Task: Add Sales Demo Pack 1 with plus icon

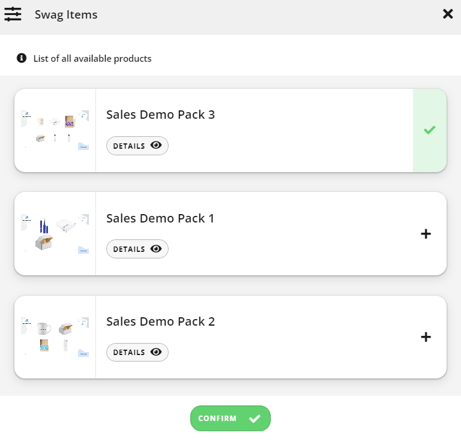Action: (x=426, y=234)
